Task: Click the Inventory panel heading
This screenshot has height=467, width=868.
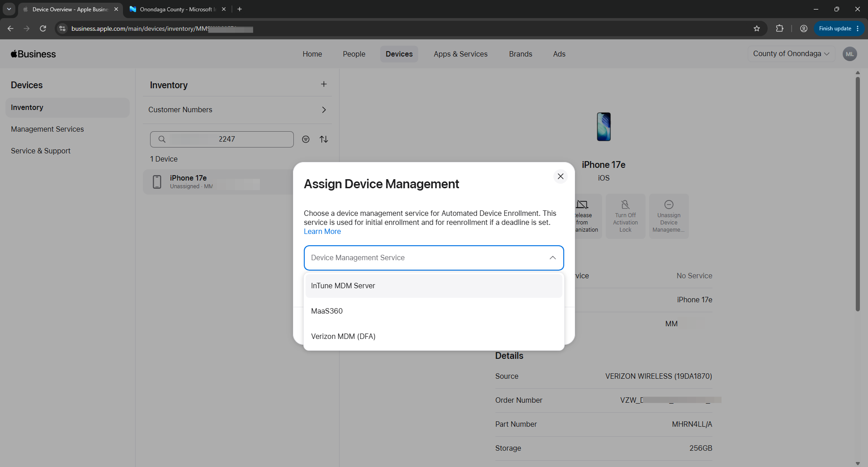Action: (x=169, y=85)
